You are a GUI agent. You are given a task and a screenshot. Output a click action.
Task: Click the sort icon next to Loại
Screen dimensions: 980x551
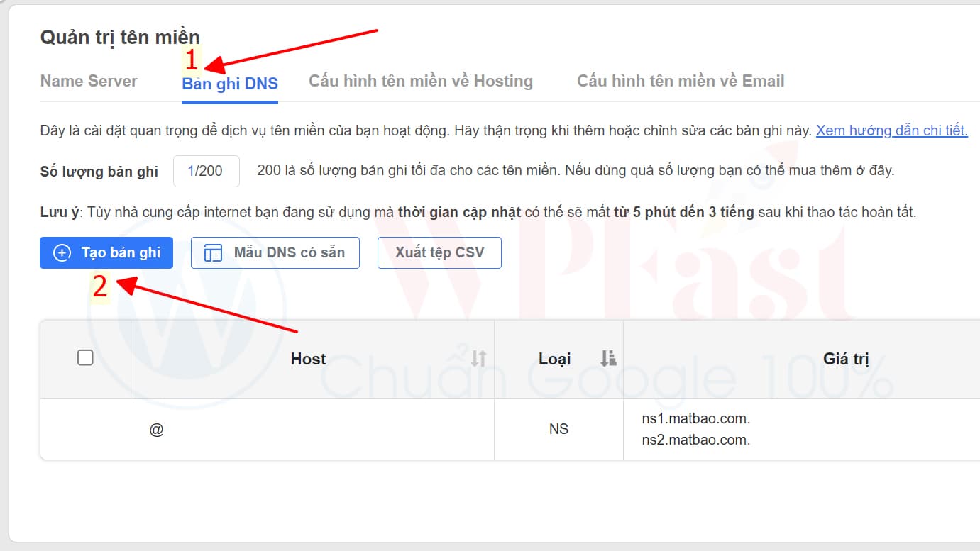click(608, 359)
